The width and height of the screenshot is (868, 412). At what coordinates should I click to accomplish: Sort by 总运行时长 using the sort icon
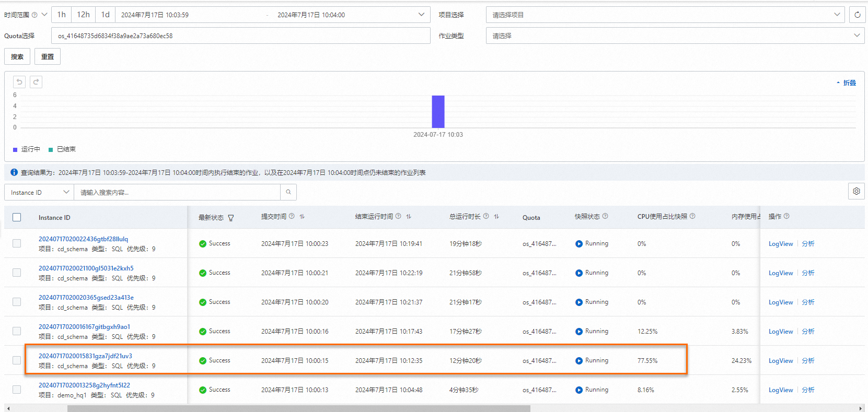(x=496, y=216)
